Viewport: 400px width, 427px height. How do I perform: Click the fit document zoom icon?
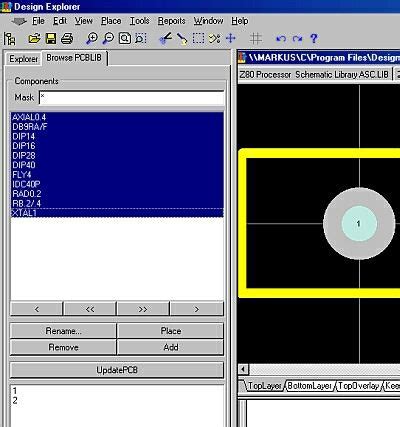pyautogui.click(x=125, y=39)
